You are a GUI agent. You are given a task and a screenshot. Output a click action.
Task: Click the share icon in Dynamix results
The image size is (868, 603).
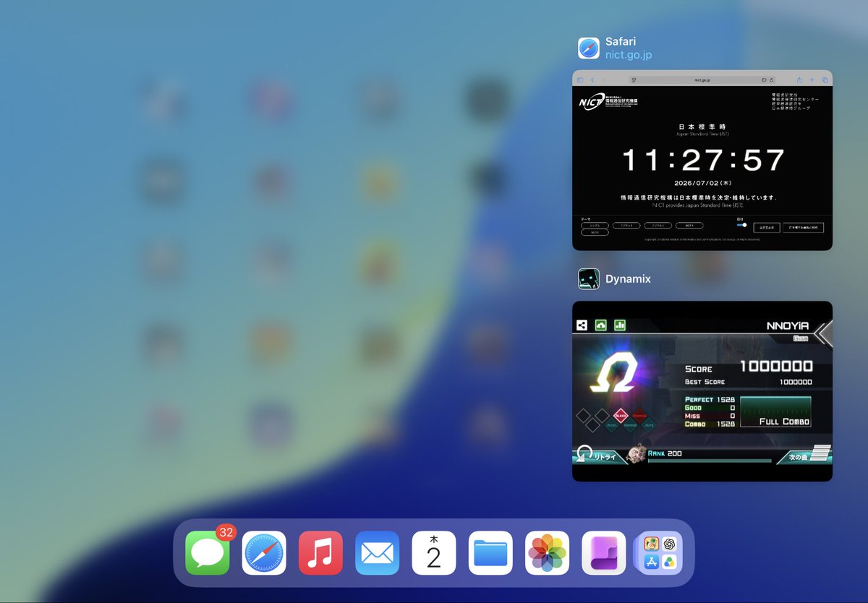582,325
